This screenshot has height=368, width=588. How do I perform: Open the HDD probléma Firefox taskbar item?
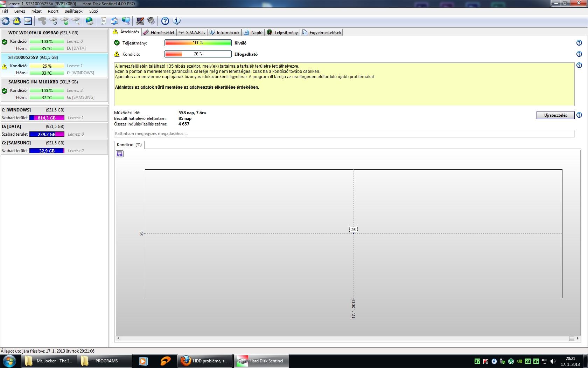[x=205, y=361]
